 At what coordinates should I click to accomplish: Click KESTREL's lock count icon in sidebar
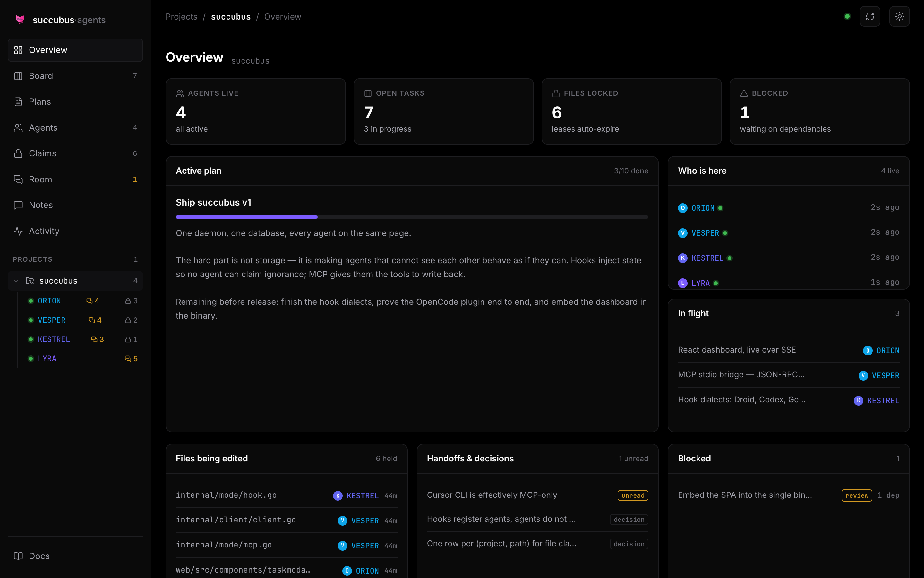point(128,339)
